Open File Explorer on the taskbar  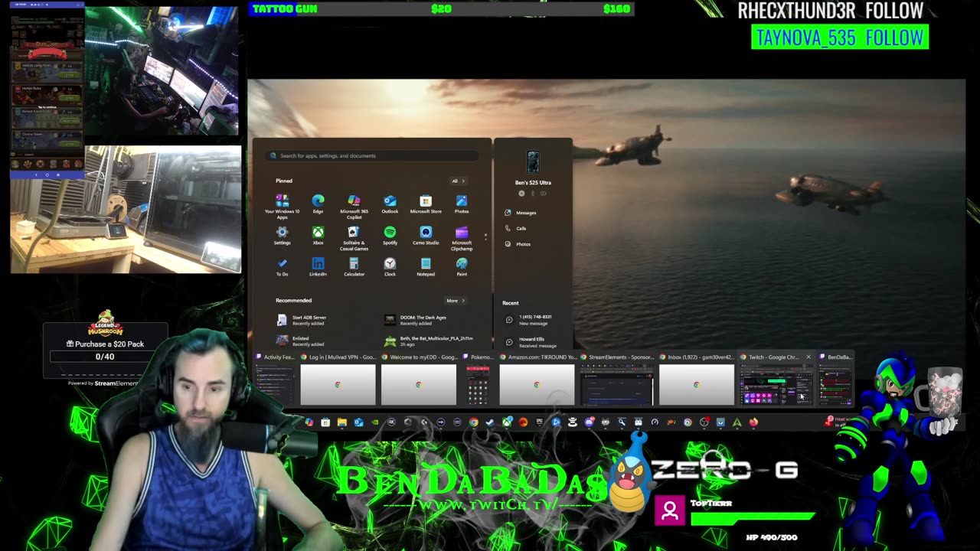click(341, 422)
